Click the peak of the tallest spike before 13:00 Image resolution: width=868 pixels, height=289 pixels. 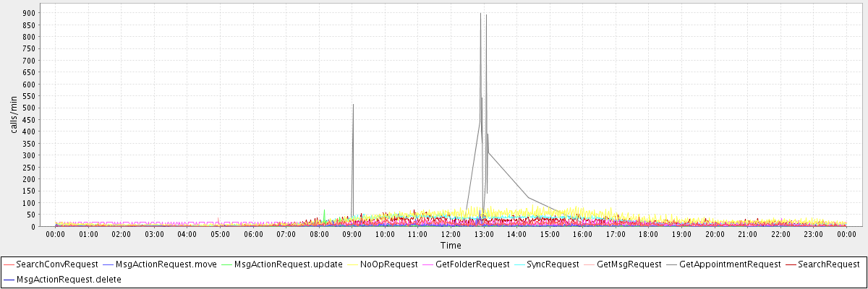[480, 13]
